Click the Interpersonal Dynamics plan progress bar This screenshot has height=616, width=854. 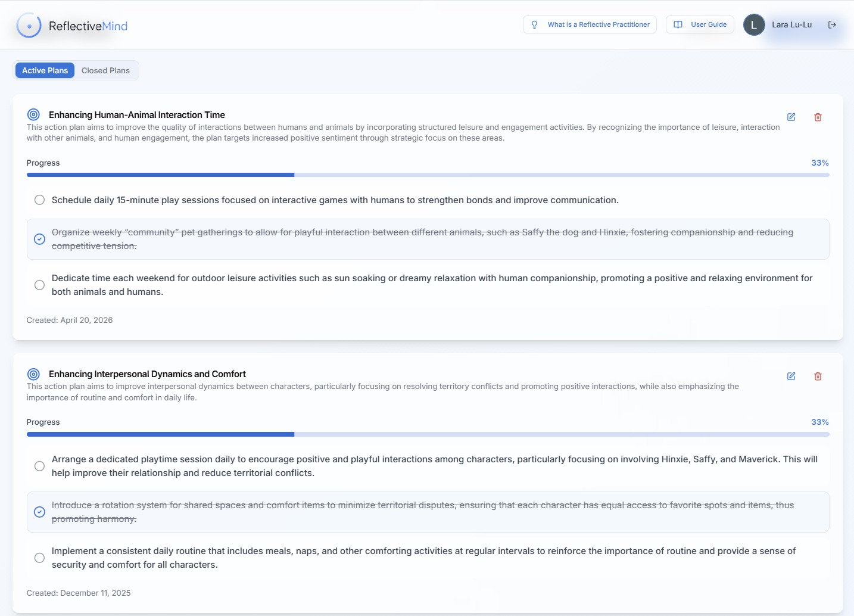coord(428,434)
